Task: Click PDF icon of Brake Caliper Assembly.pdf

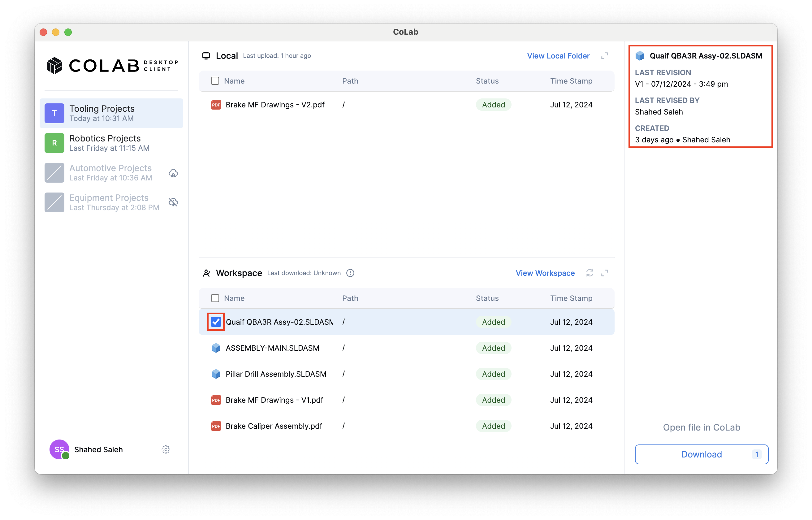Action: pos(216,426)
